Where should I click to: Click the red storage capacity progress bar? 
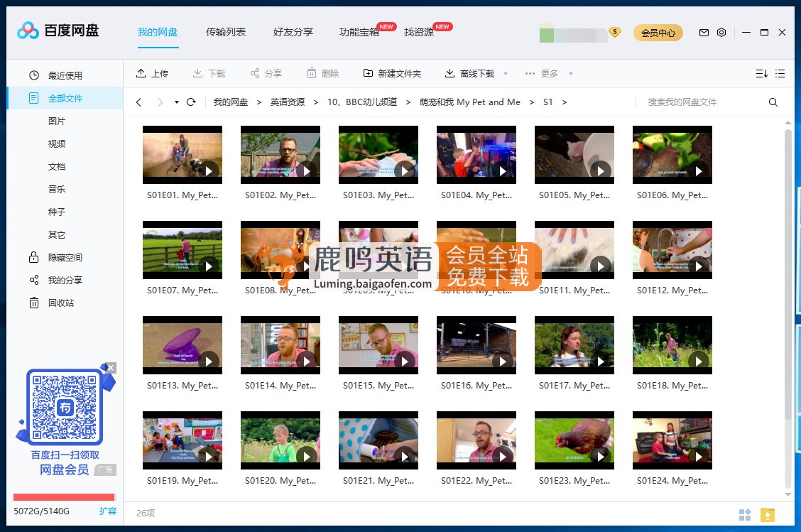point(64,497)
